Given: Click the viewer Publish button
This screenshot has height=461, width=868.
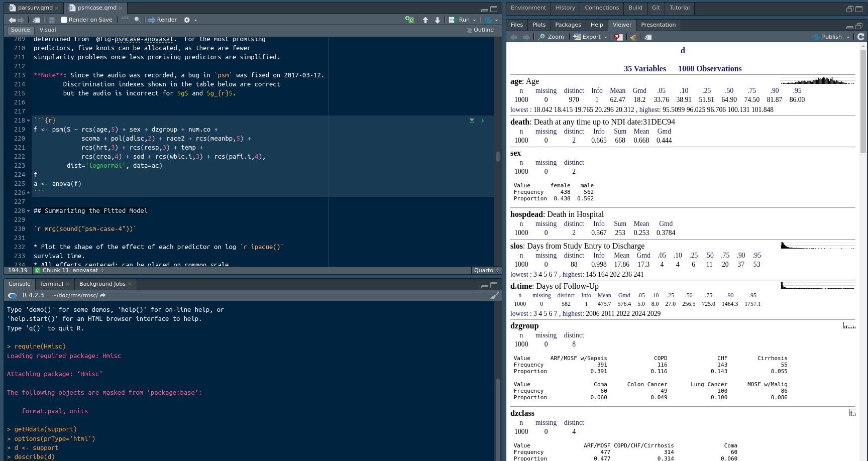Looking at the screenshot, I should click(827, 37).
